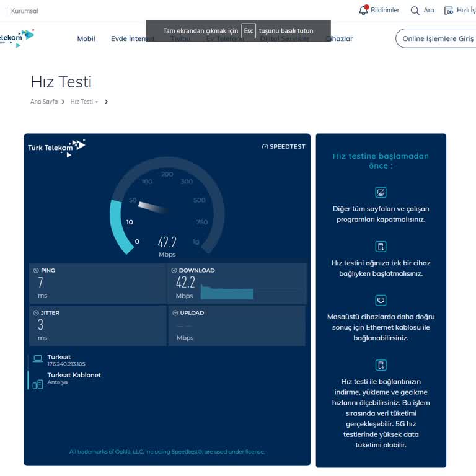The height and width of the screenshot is (476, 476).
Task: Open the Evde İnternet menu
Action: pyautogui.click(x=133, y=38)
